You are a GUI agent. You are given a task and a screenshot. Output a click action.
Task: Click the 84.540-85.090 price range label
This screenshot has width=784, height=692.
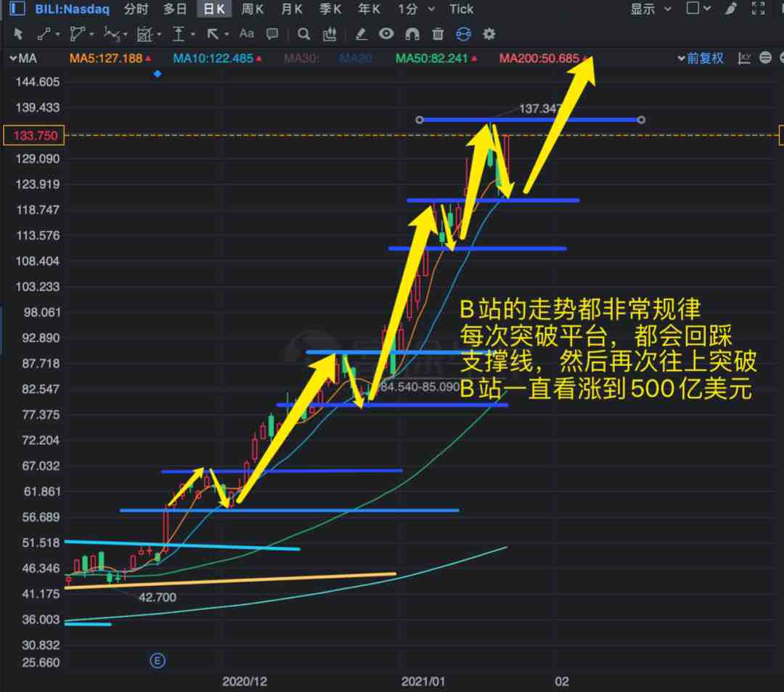coord(420,387)
